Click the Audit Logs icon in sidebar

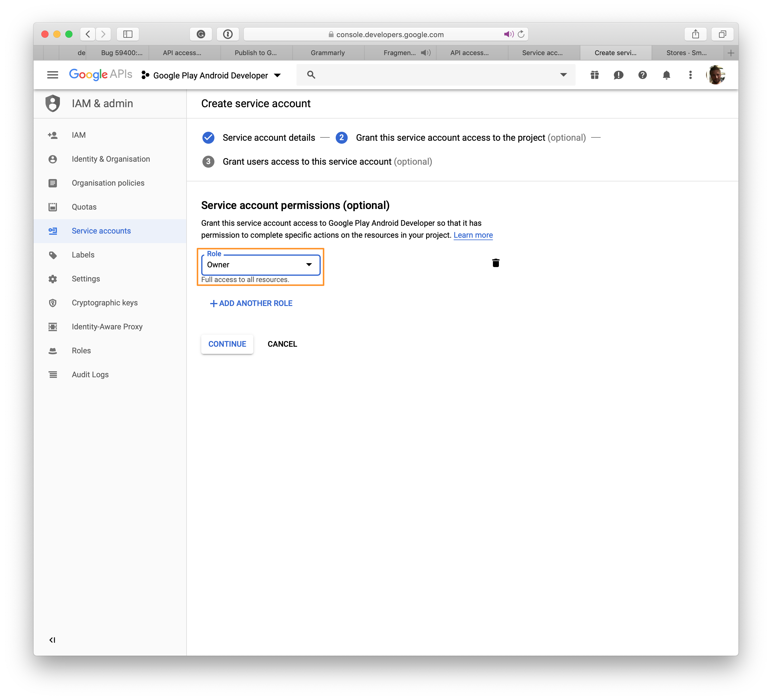pyautogui.click(x=53, y=375)
